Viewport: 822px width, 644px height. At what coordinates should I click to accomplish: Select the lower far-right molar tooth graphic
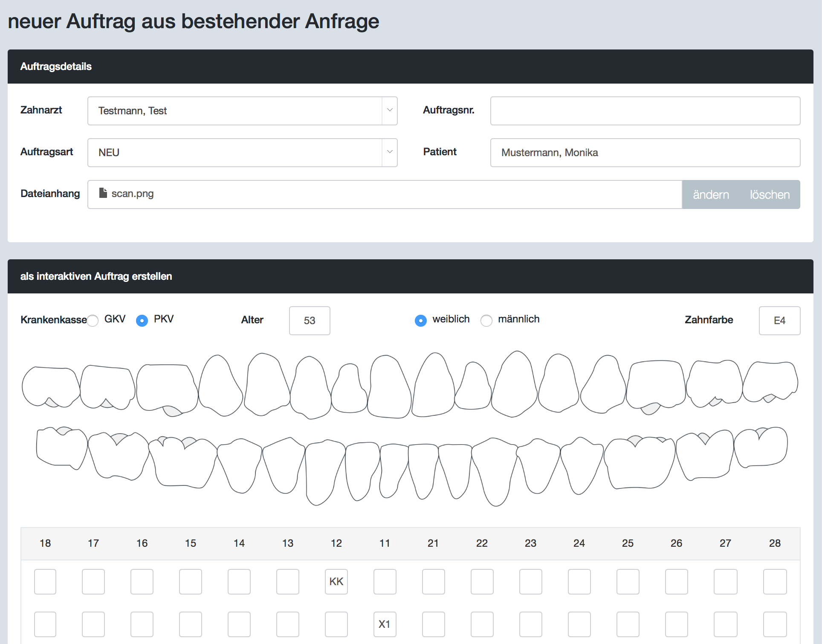[761, 448]
